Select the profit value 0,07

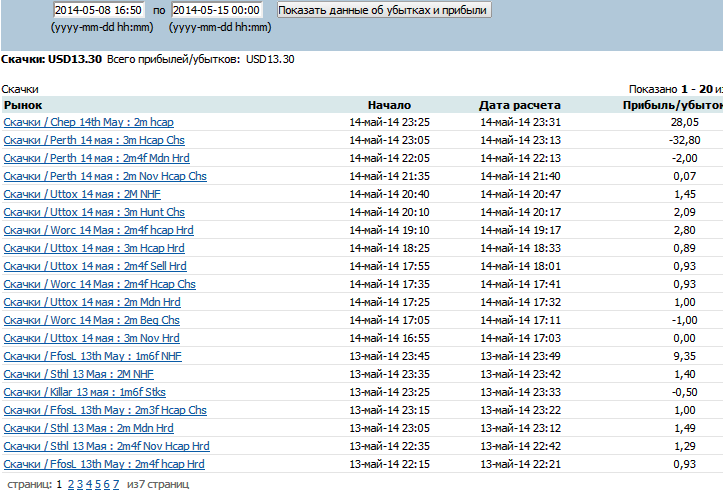coord(685,176)
